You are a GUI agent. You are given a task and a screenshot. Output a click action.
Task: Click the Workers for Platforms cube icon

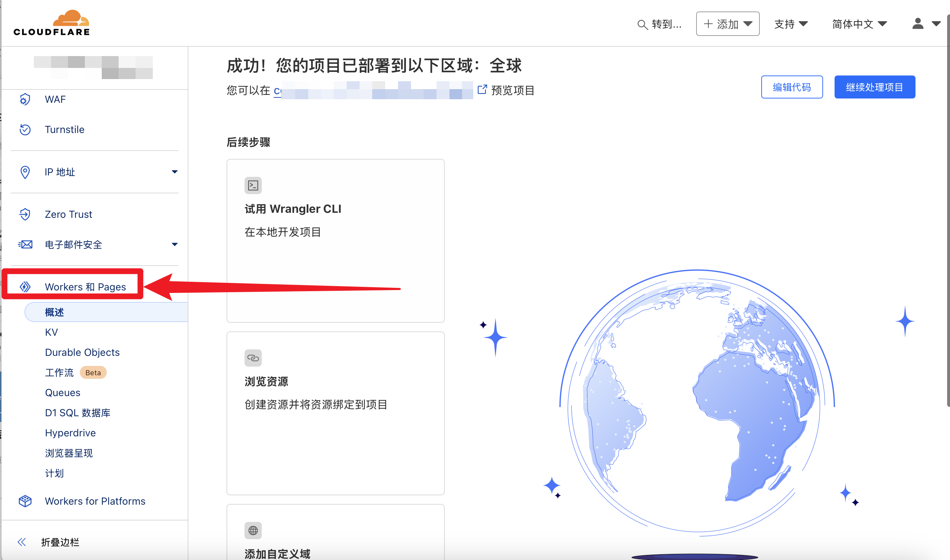[25, 501]
